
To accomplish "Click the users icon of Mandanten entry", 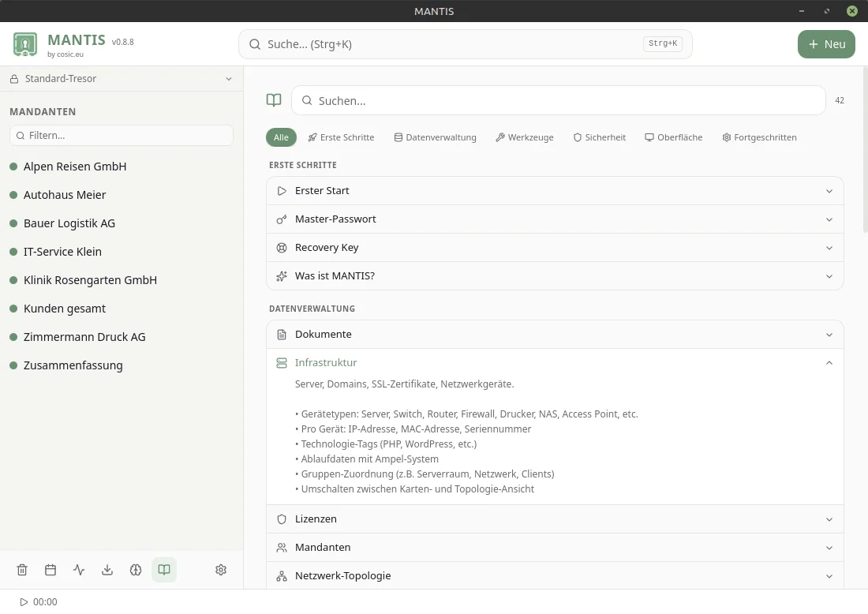I will (282, 548).
